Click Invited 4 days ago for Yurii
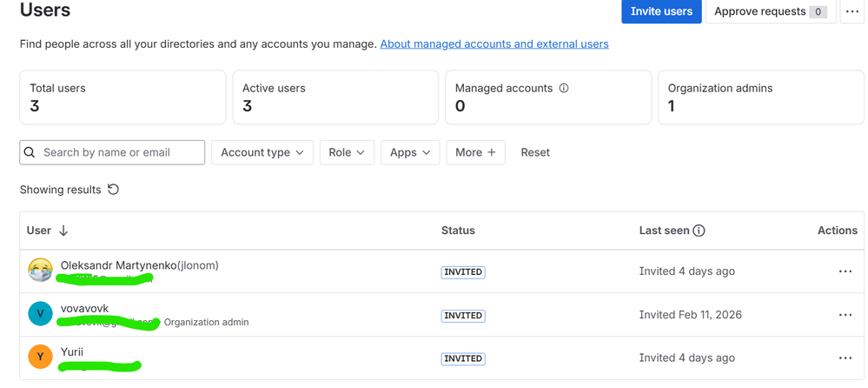Image resolution: width=868 pixels, height=388 pixels. pyautogui.click(x=687, y=358)
